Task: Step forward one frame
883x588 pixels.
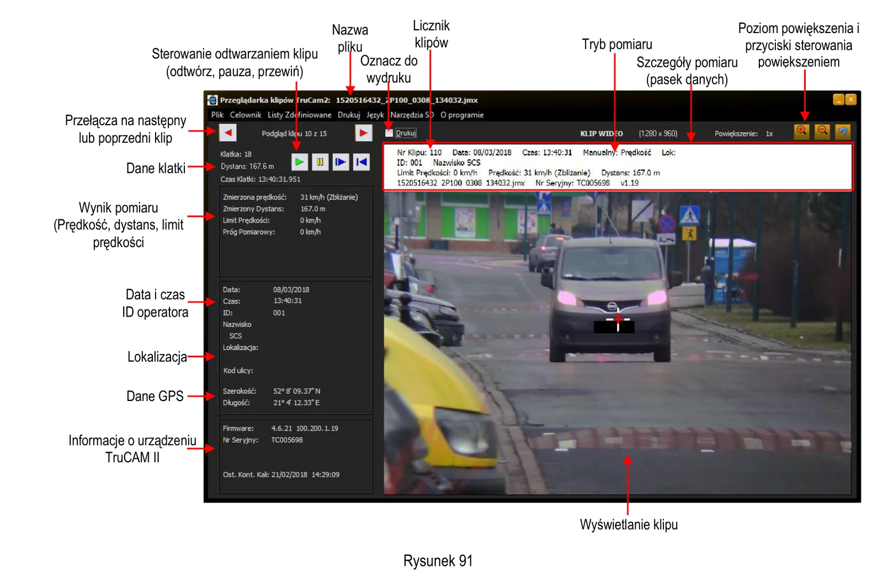Action: (341, 162)
